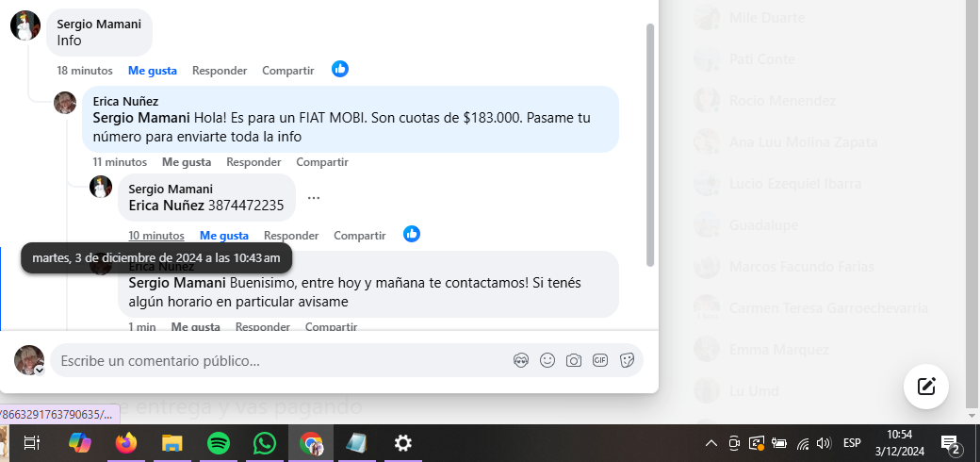Expand profile switcher beside comment avatar

40,371
